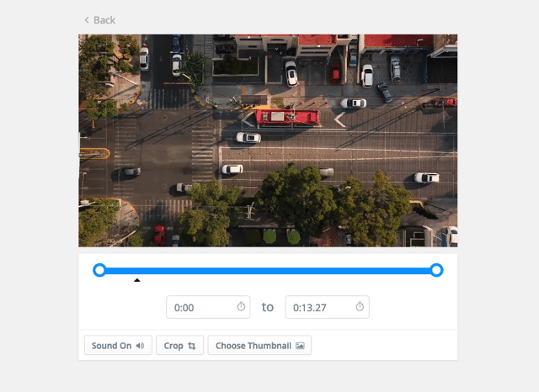Click the speaker icon on Sound button
This screenshot has width=539, height=392.
click(140, 346)
